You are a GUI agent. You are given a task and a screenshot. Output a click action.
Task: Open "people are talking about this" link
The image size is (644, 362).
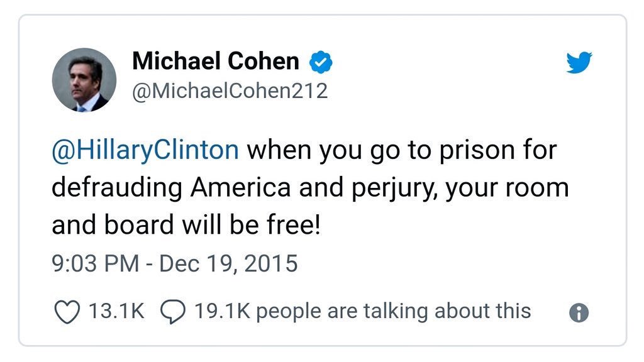pyautogui.click(x=394, y=311)
